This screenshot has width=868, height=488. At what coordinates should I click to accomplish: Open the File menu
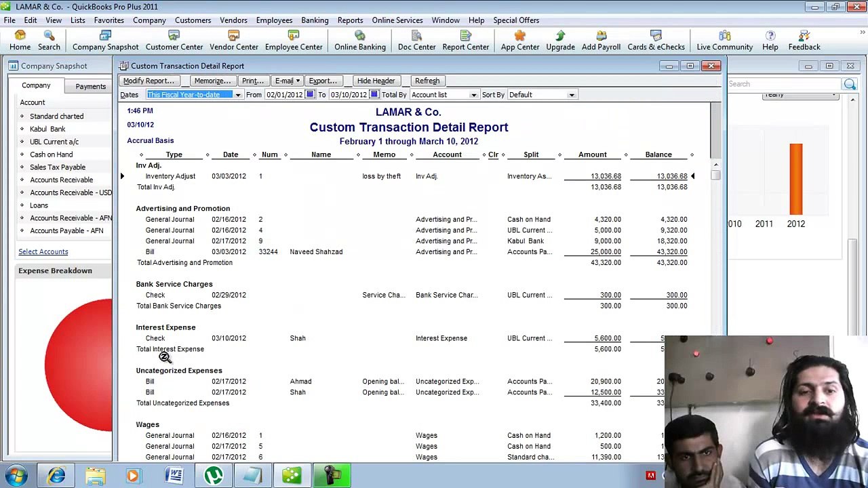[x=9, y=20]
